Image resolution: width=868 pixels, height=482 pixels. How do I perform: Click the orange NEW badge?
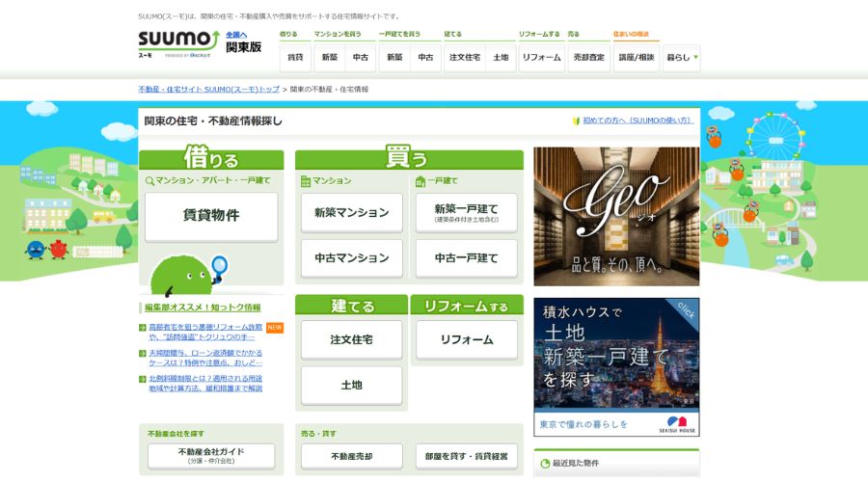click(x=275, y=328)
